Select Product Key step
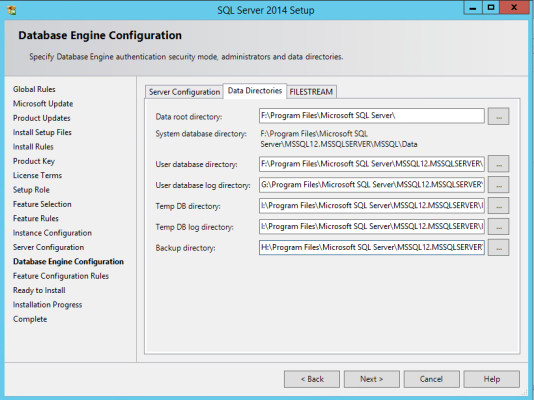This screenshot has width=534, height=400. tap(34, 161)
